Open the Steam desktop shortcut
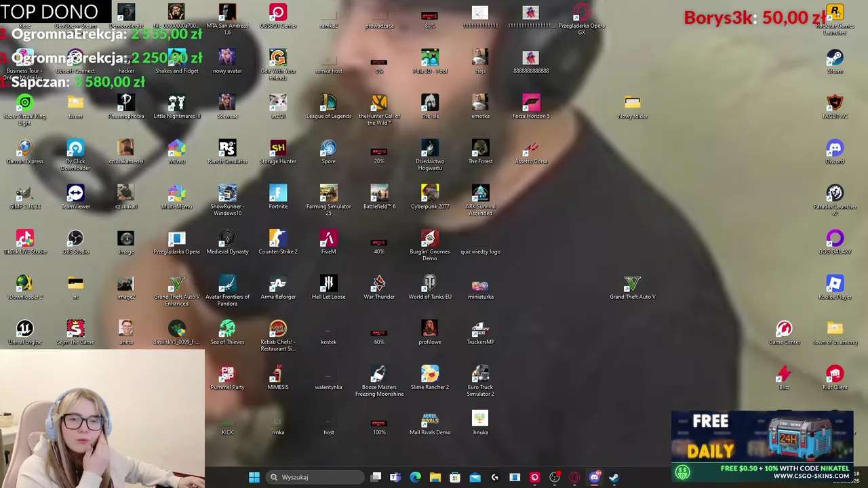 click(835, 61)
